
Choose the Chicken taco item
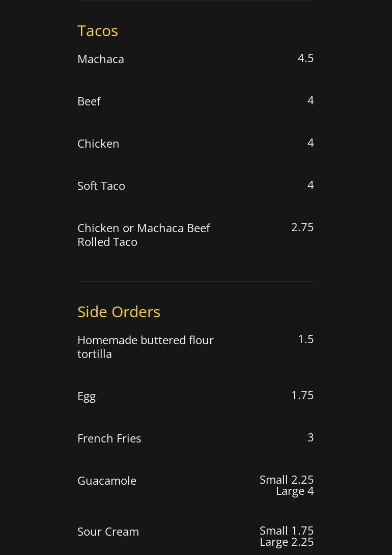[98, 144]
